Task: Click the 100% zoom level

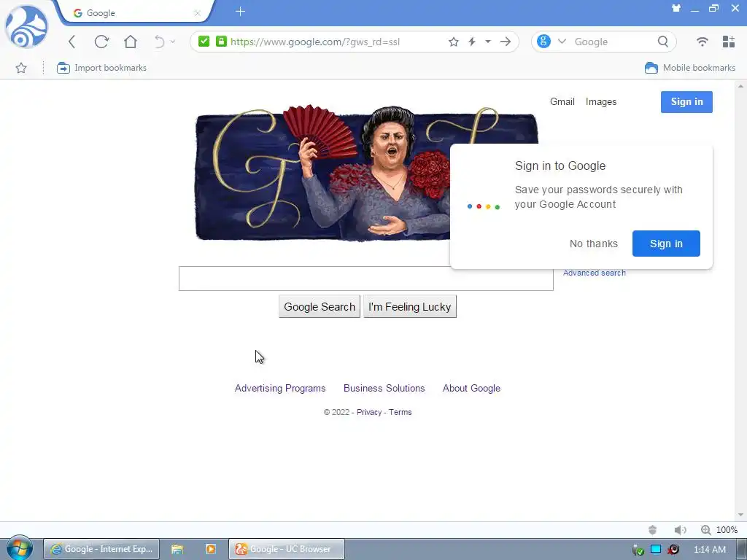Action: click(x=727, y=530)
